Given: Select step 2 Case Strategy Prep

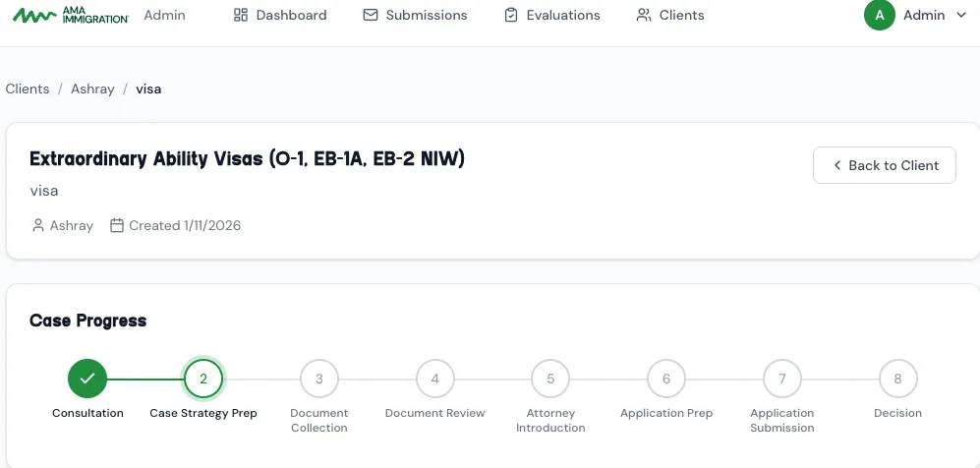Looking at the screenshot, I should click(x=203, y=379).
